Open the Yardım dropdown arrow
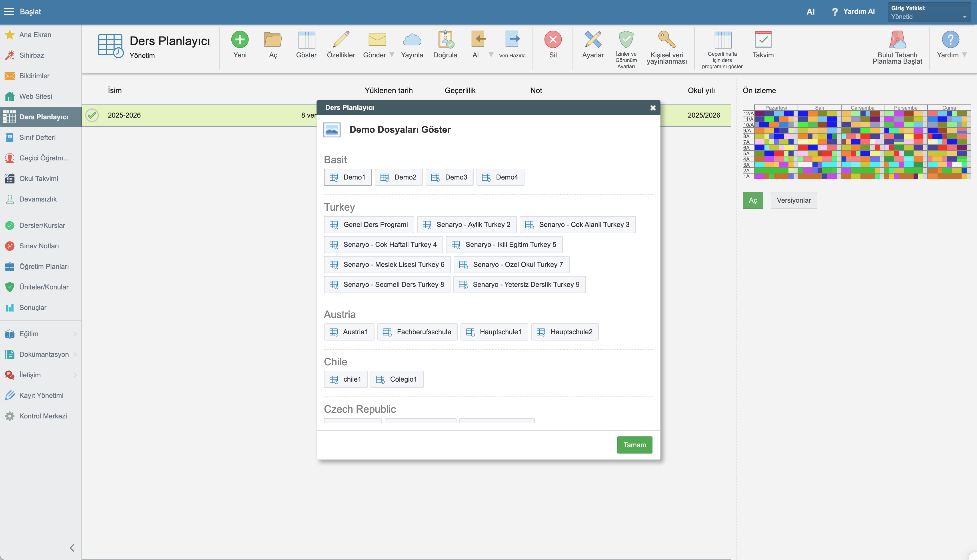The image size is (977, 560). 964,55
